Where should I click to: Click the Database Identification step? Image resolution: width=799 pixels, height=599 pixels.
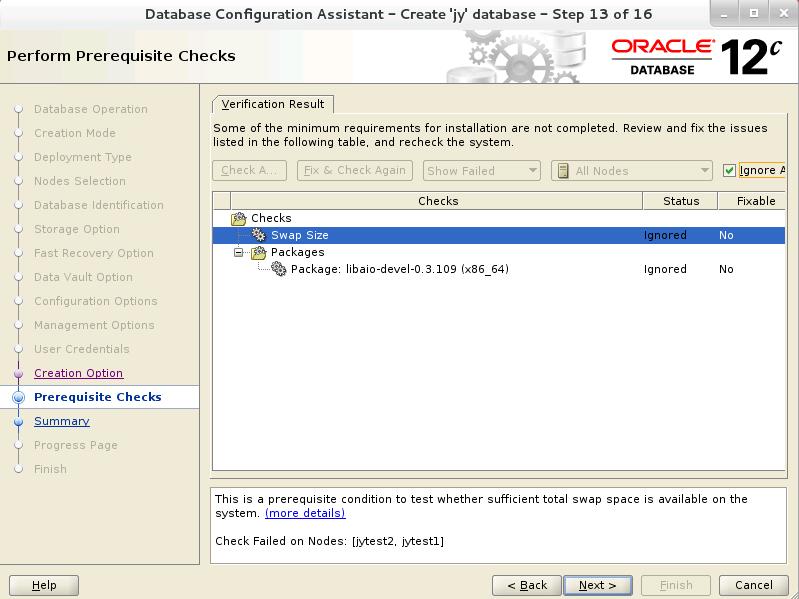99,205
